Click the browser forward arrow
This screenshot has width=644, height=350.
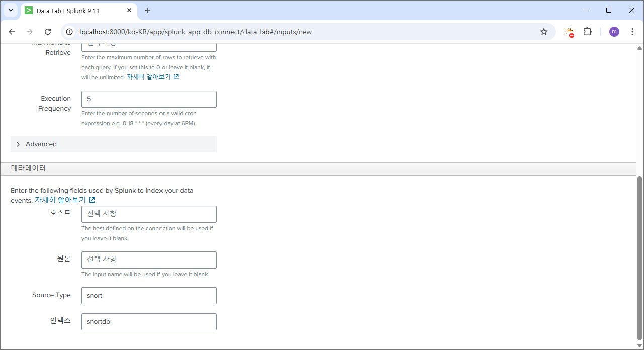pyautogui.click(x=30, y=32)
